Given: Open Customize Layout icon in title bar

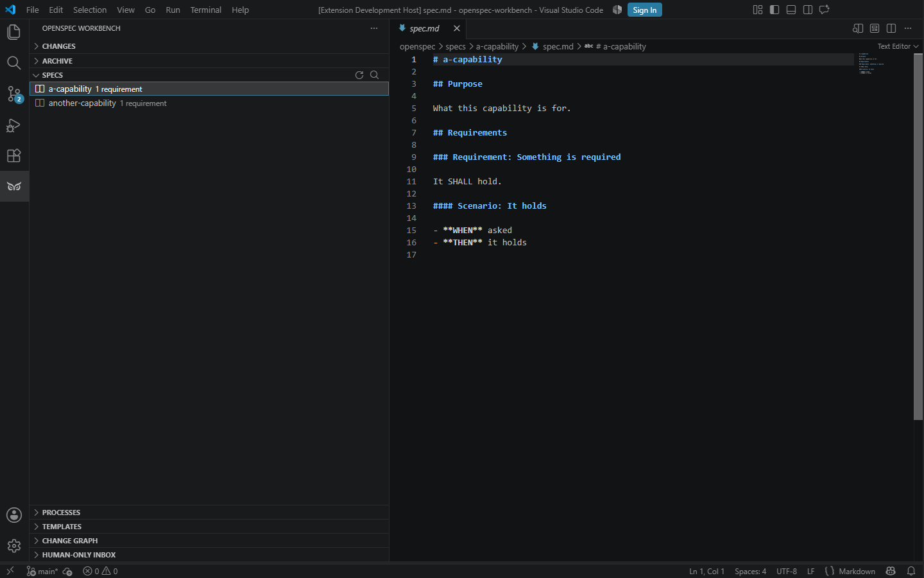Looking at the screenshot, I should coord(758,10).
